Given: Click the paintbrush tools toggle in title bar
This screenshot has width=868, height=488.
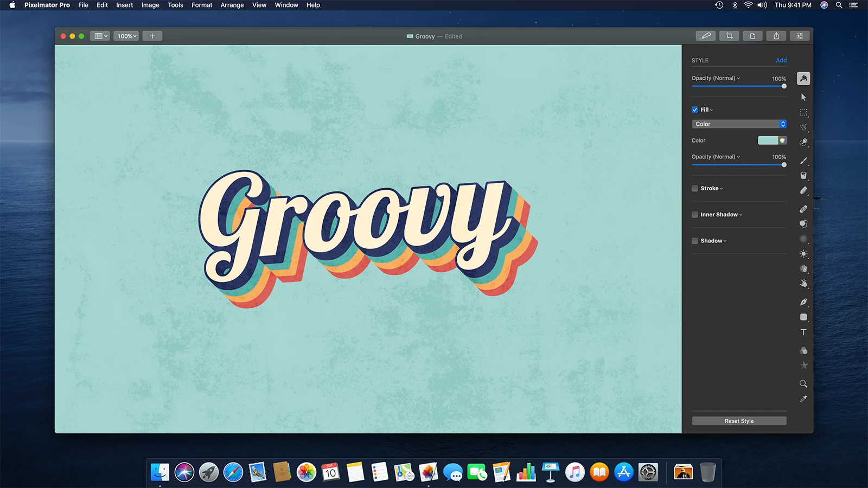Looking at the screenshot, I should click(x=706, y=36).
